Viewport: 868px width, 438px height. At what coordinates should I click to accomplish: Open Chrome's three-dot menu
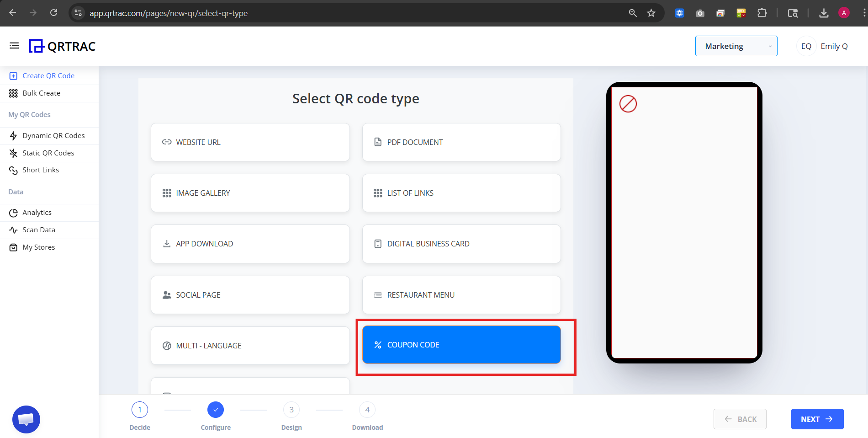point(863,13)
